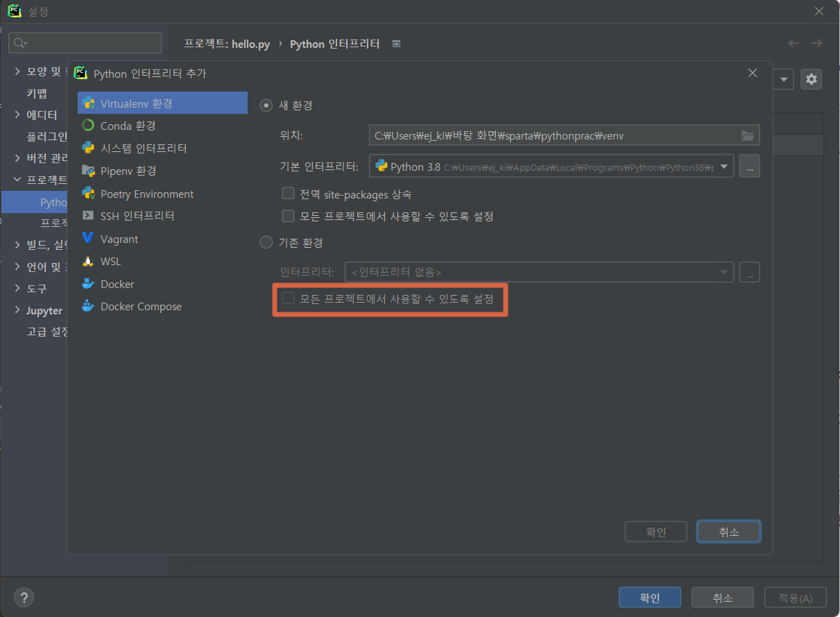Image resolution: width=840 pixels, height=617 pixels.
Task: Click the SSH 인터프리터 terminal icon
Action: click(x=88, y=216)
